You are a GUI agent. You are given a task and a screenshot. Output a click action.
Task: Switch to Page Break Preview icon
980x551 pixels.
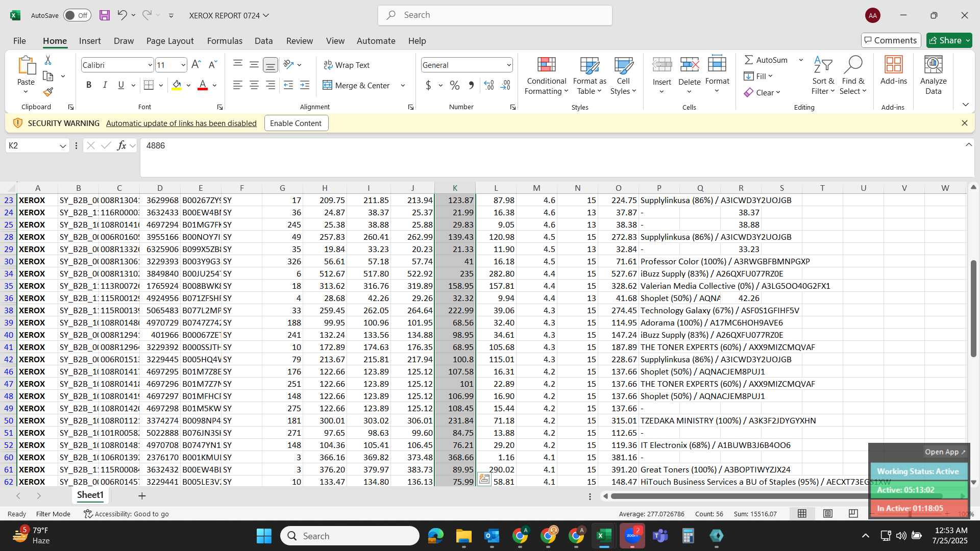tap(853, 514)
